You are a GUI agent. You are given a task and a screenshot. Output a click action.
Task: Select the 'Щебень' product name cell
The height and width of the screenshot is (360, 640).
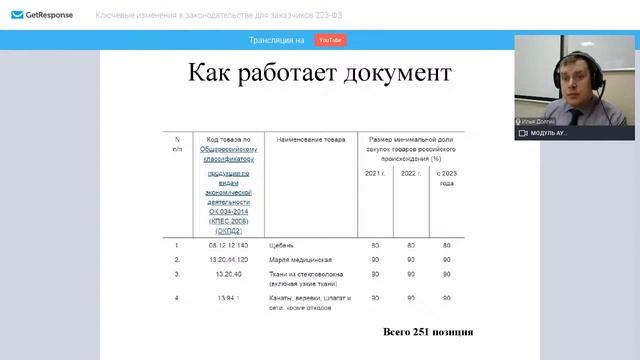coord(281,245)
